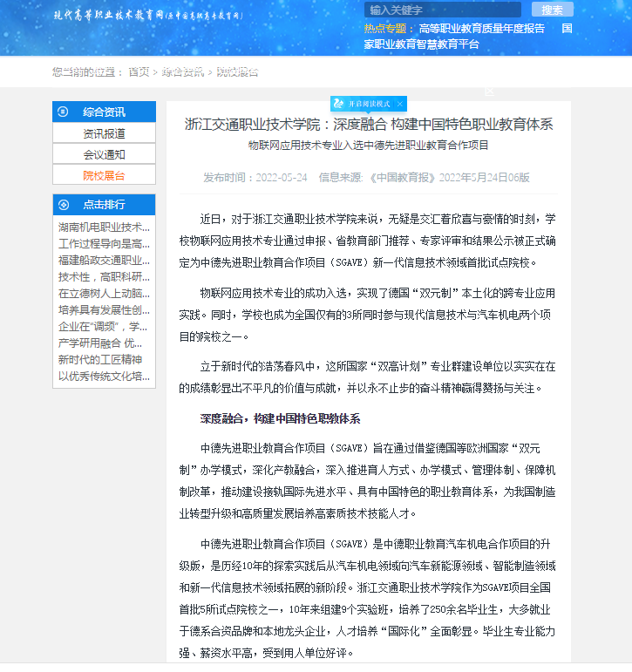
Task: Open ranked article 湖南机电职业技术...
Action: click(104, 227)
